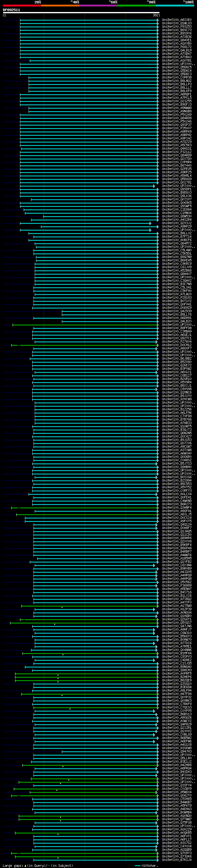197x868 pixels.
Task: Open UniRef100_Q01781 entry
Action: (x=177, y=183)
